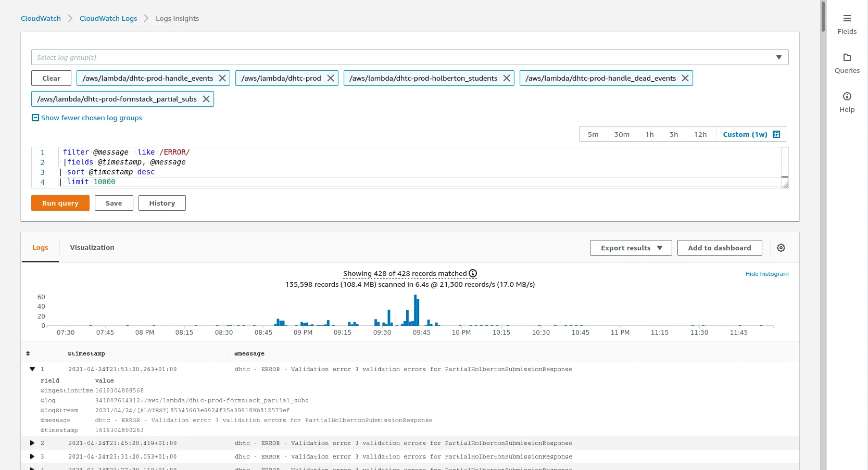Image resolution: width=868 pixels, height=470 pixels.
Task: Select the 3h time range
Action: pos(674,134)
